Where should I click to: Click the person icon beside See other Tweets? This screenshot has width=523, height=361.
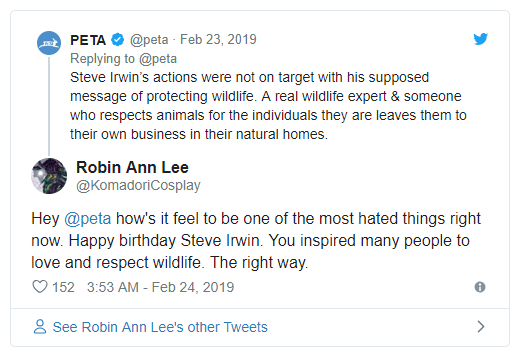[x=40, y=327]
